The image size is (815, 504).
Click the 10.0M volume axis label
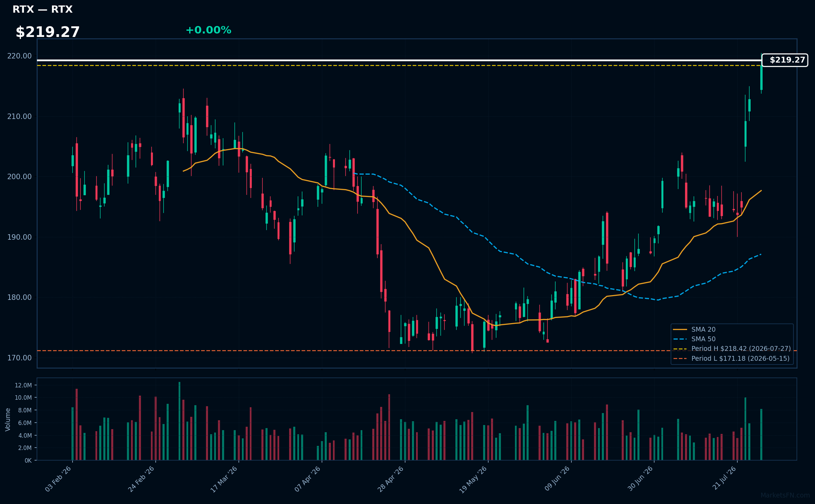(x=23, y=398)
